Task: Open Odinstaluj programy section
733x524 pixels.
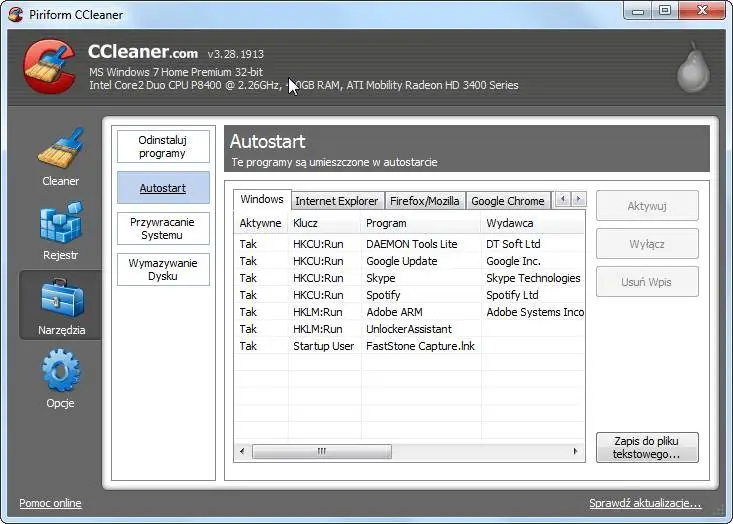Action: click(x=163, y=147)
